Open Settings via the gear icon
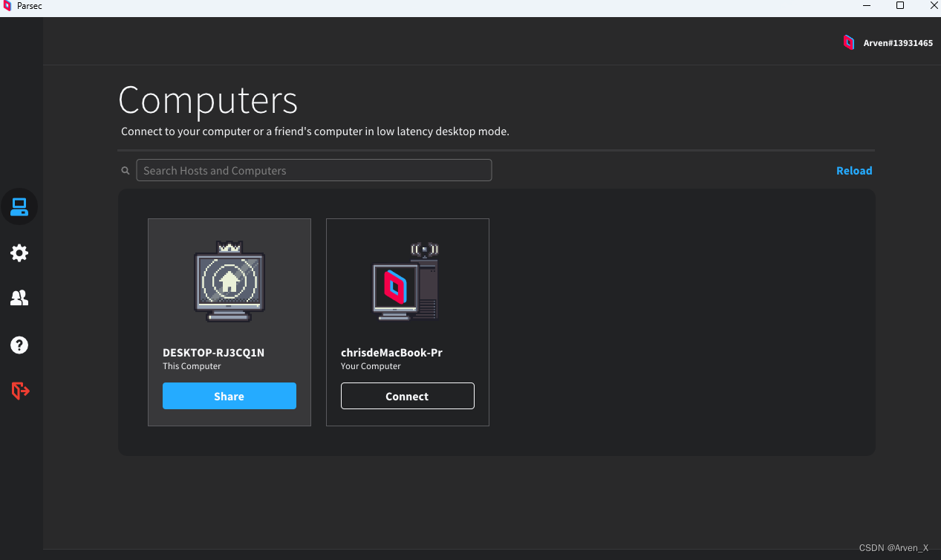The width and height of the screenshot is (941, 560). click(x=19, y=253)
